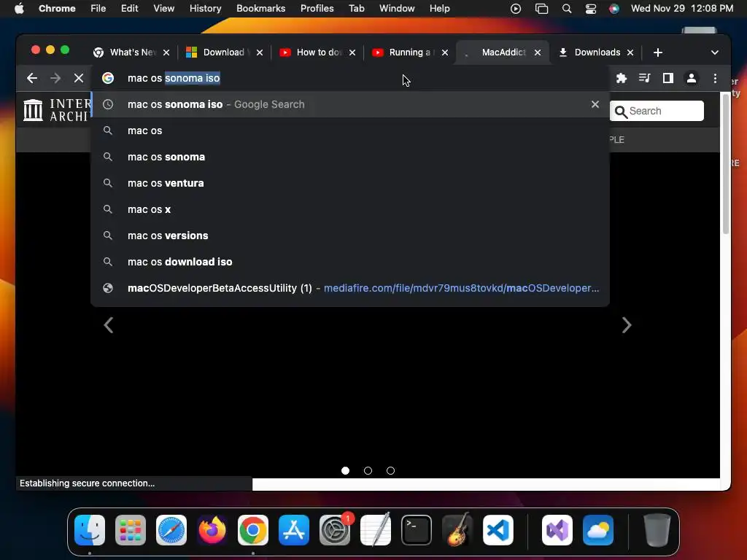This screenshot has width=747, height=560.
Task: Open System Settings from the Dock
Action: point(335,530)
